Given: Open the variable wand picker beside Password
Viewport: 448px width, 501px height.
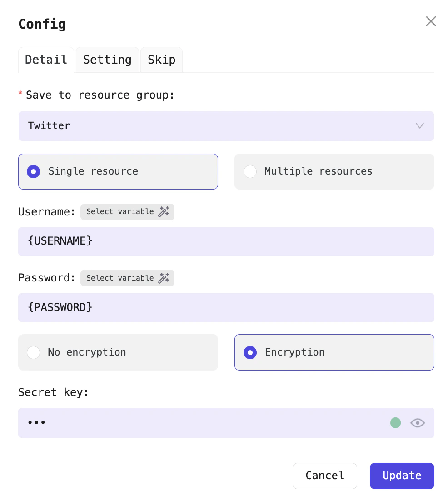Looking at the screenshot, I should click(x=164, y=278).
